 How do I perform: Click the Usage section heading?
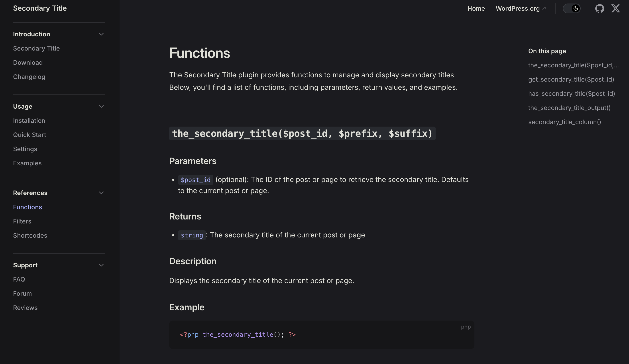pos(22,107)
